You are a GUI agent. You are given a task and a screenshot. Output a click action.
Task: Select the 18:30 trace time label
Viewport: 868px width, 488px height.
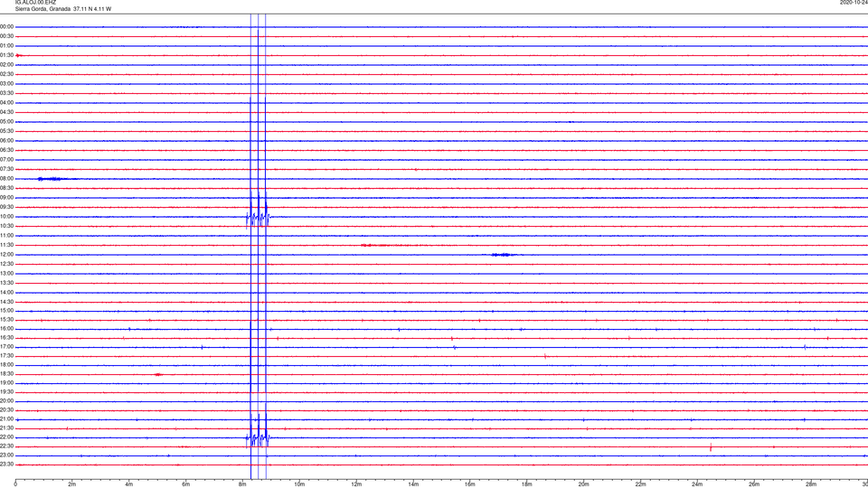coord(7,374)
